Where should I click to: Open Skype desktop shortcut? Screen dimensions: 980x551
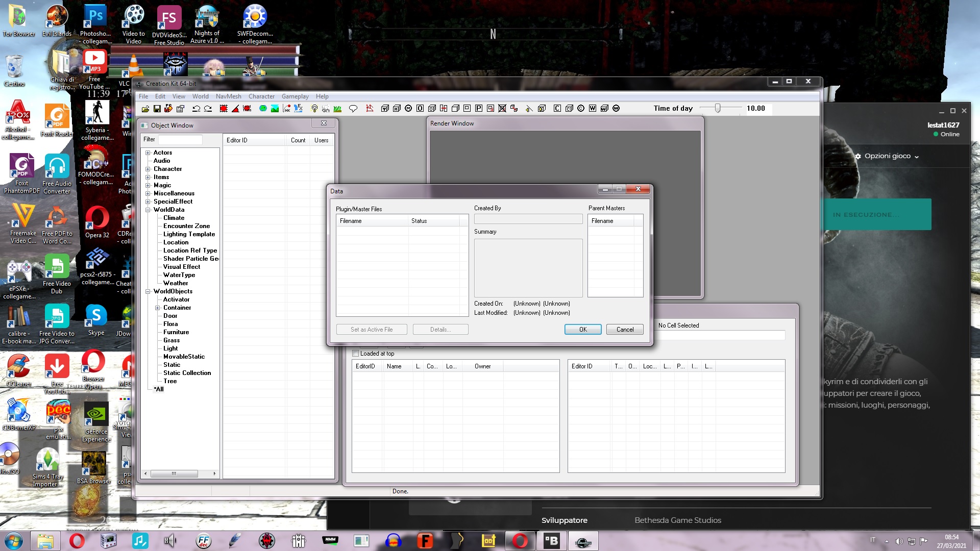96,320
